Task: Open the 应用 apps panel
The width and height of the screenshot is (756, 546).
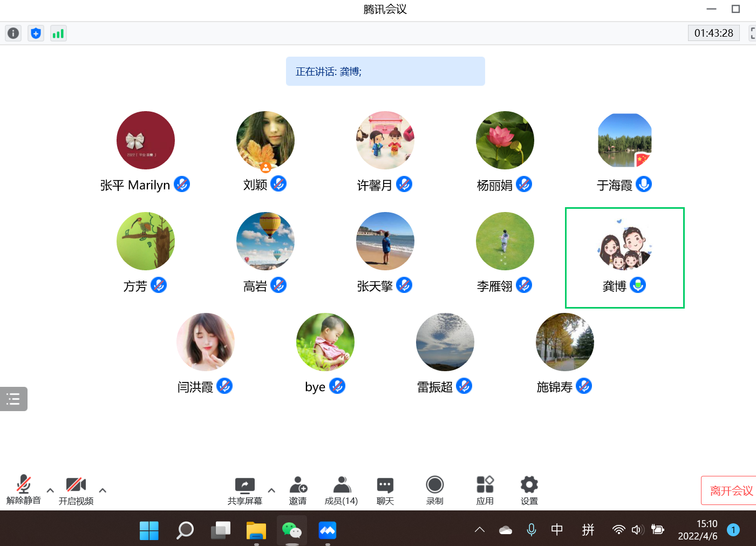Action: click(485, 490)
